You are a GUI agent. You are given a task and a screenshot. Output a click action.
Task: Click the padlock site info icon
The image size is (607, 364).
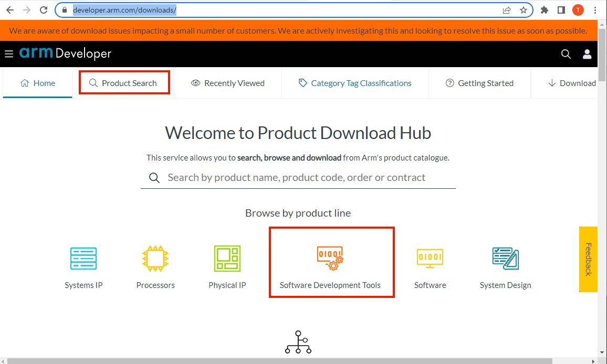pos(65,10)
